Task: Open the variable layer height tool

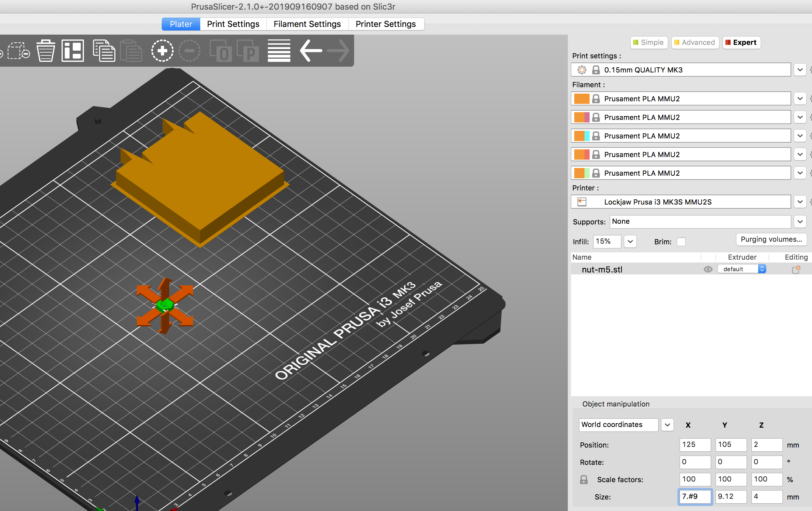Action: (278, 51)
